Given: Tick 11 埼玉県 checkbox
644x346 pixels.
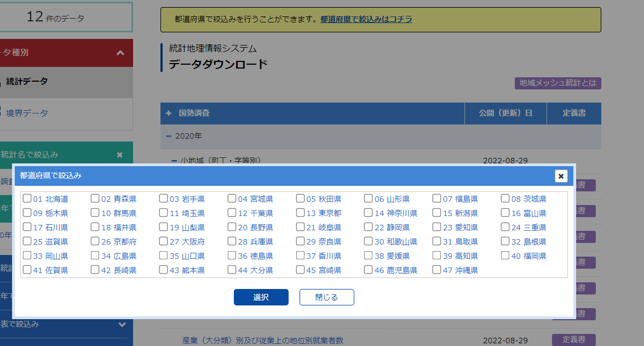Looking at the screenshot, I should pos(163,213).
